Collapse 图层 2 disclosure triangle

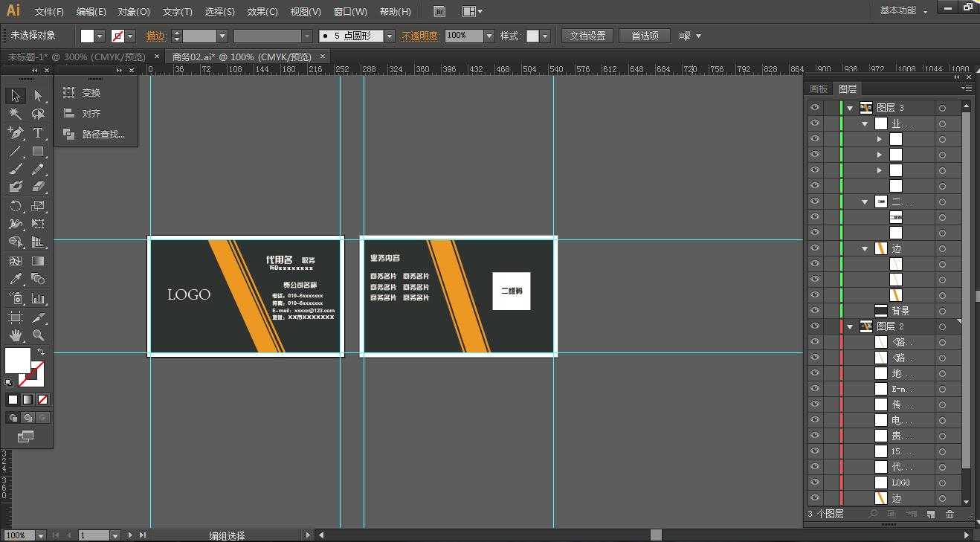click(851, 326)
